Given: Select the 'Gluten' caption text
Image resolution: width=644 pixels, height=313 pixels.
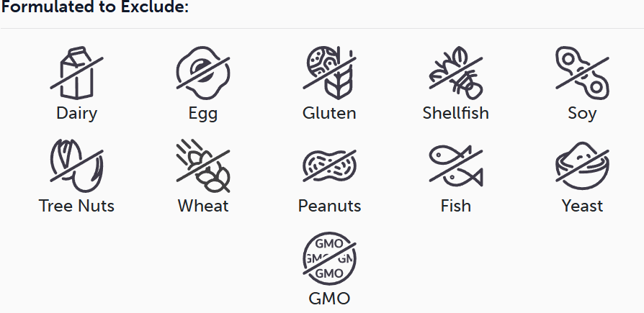Looking at the screenshot, I should pos(329,113).
